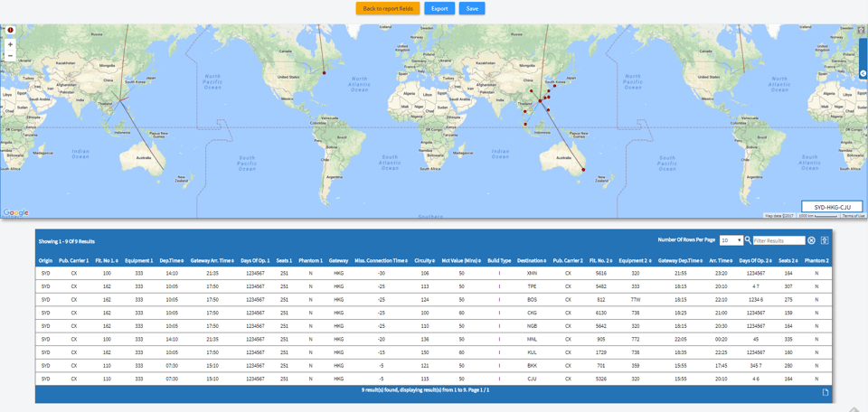Viewport: 868px width, 412px height.
Task: Click the red alert icon on map
Action: tap(10, 31)
